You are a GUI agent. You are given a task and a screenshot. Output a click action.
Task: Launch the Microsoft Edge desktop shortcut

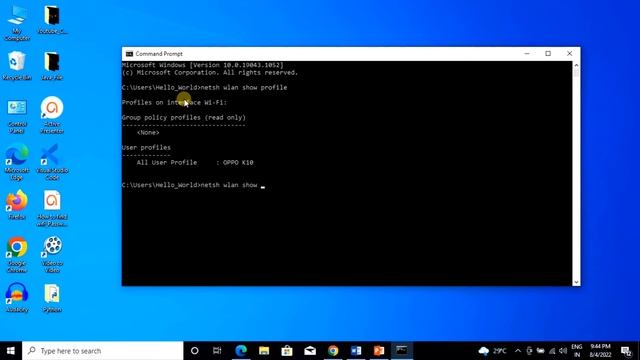point(17,162)
